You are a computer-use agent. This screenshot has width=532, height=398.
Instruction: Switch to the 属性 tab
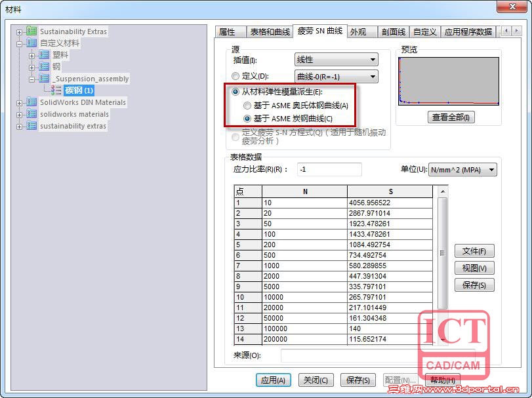pos(230,32)
